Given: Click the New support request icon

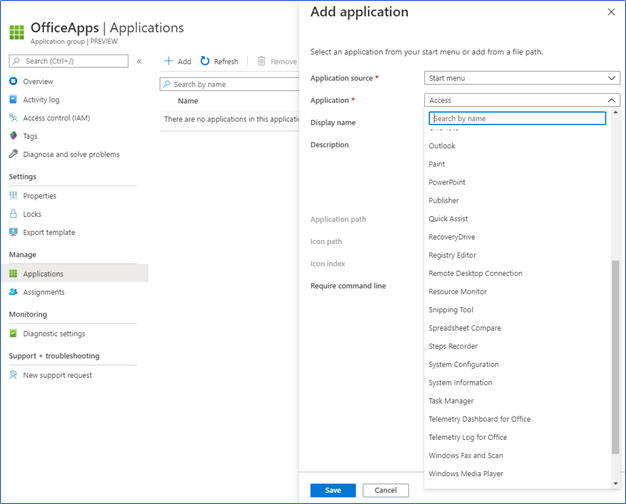Looking at the screenshot, I should coord(13,375).
